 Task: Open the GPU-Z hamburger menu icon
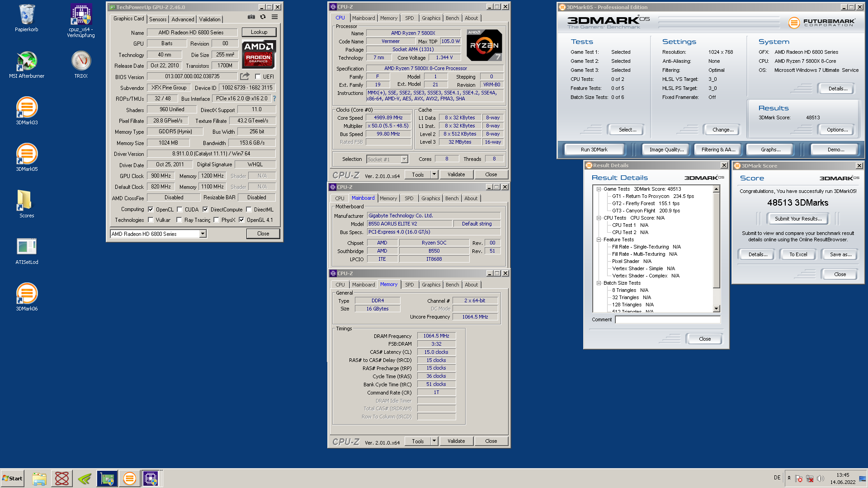click(x=274, y=17)
